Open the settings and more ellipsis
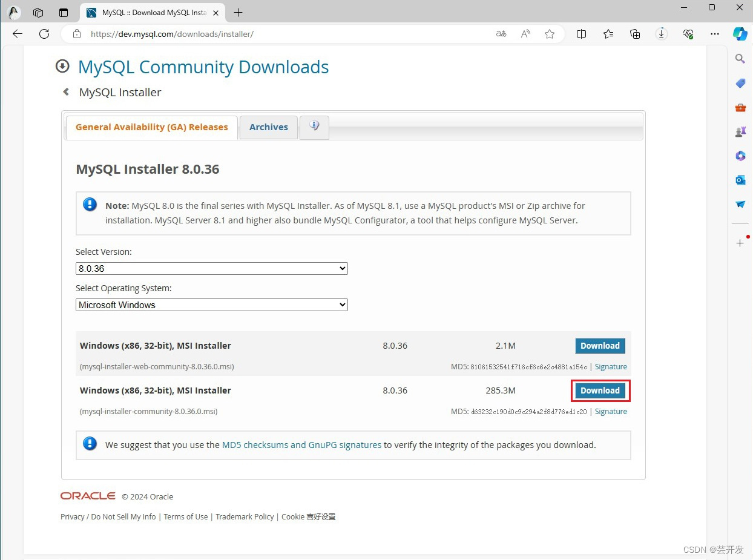This screenshot has height=560, width=753. coord(715,35)
